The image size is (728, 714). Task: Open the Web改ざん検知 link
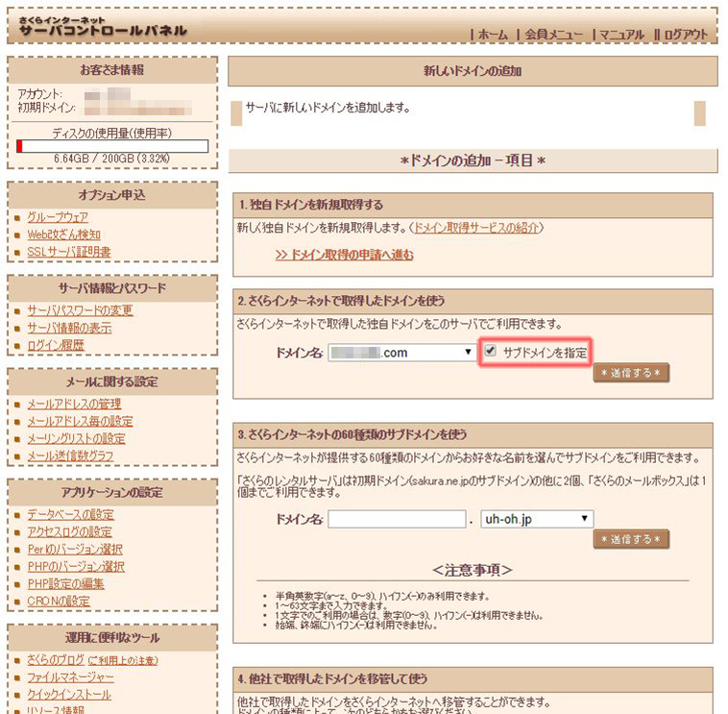pyautogui.click(x=63, y=234)
